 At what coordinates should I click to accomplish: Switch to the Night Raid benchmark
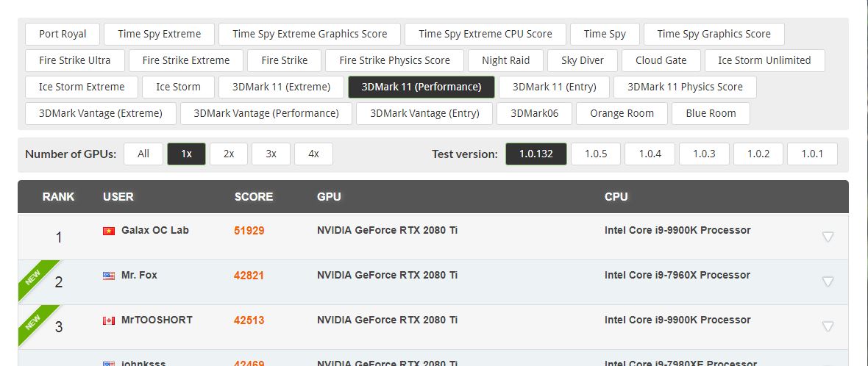[506, 60]
